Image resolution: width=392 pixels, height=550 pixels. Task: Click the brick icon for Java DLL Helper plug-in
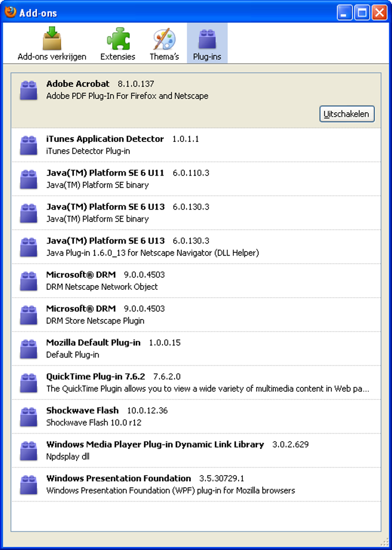click(29, 247)
